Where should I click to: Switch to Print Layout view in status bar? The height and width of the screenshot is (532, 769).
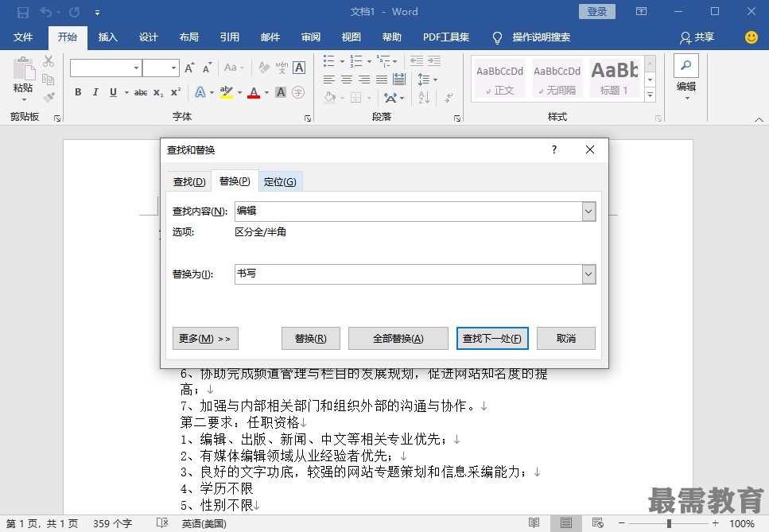tap(566, 523)
